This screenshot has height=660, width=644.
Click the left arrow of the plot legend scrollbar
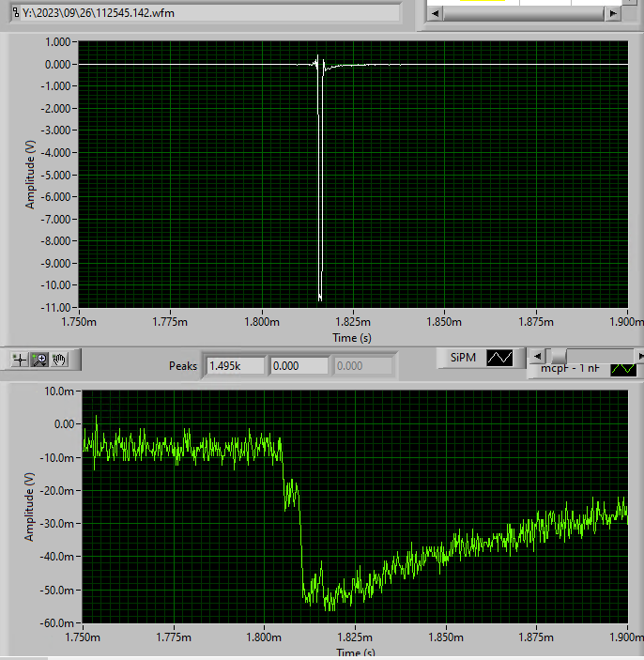pyautogui.click(x=538, y=357)
